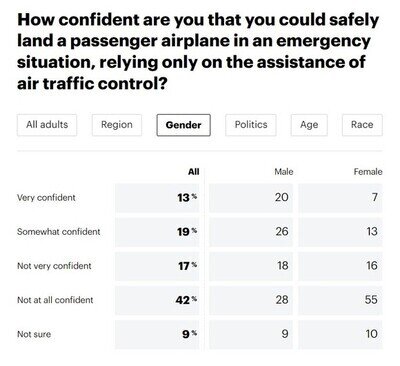
Task: Select the Very confident row label
Action: coord(46,197)
